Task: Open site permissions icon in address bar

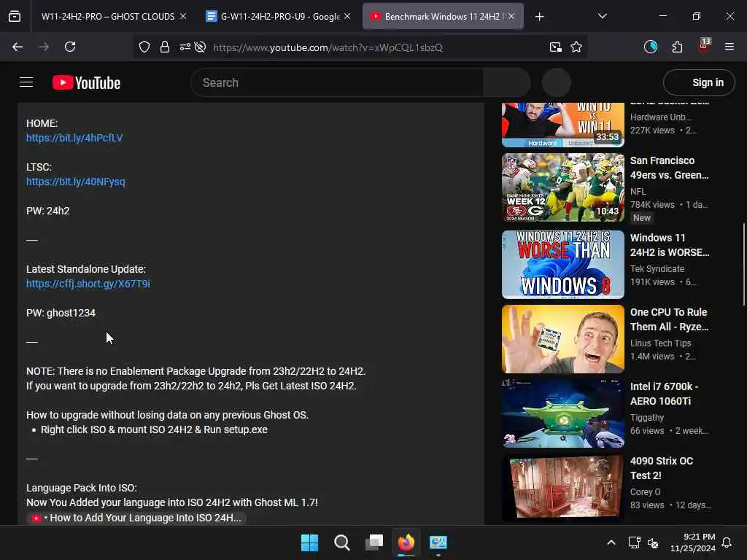Action: [x=185, y=47]
